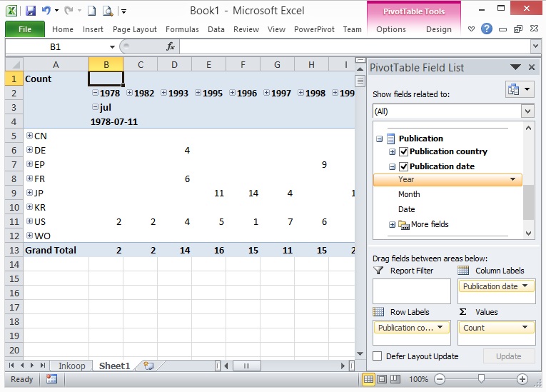Open Count field dropdown in Values area
Viewport: 546px width, 392px height.
click(525, 327)
